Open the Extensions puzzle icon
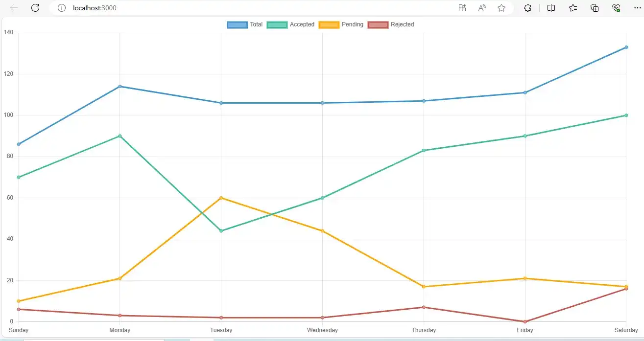The width and height of the screenshot is (644, 341). click(x=527, y=8)
